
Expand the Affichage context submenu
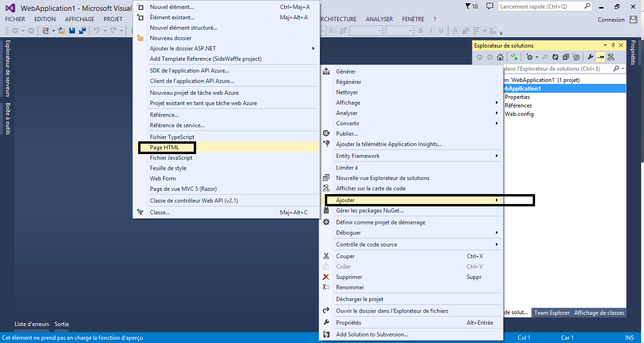pos(411,103)
